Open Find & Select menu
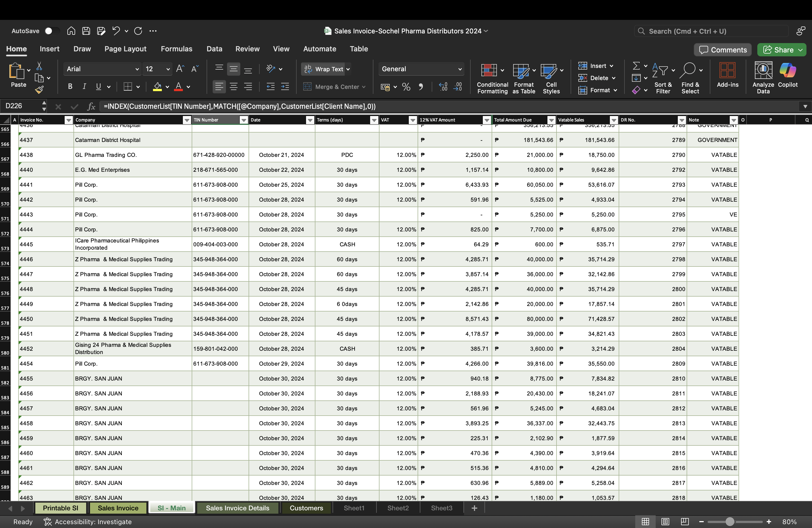 [690, 78]
